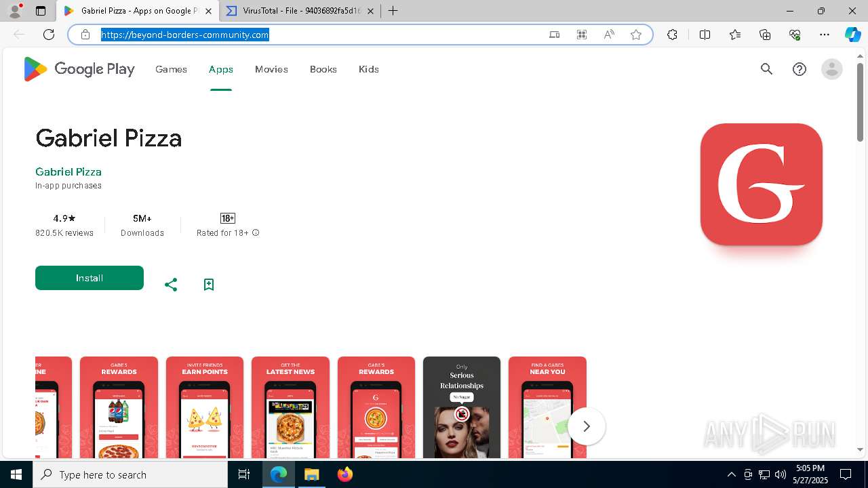The width and height of the screenshot is (868, 488).
Task: Open the Gabe's Rewards screenshot with Pepsi bottles
Action: (119, 407)
